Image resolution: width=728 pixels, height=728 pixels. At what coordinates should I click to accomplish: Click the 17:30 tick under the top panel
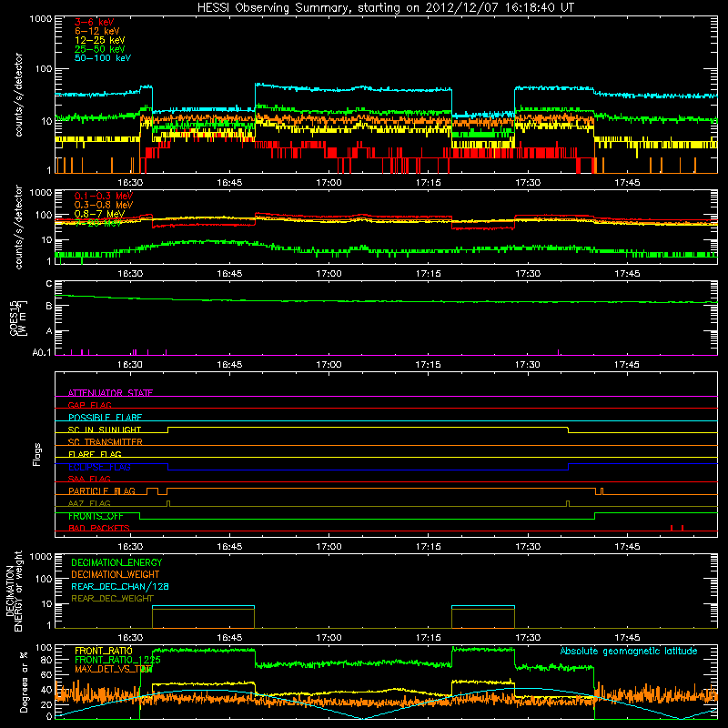coord(528,183)
